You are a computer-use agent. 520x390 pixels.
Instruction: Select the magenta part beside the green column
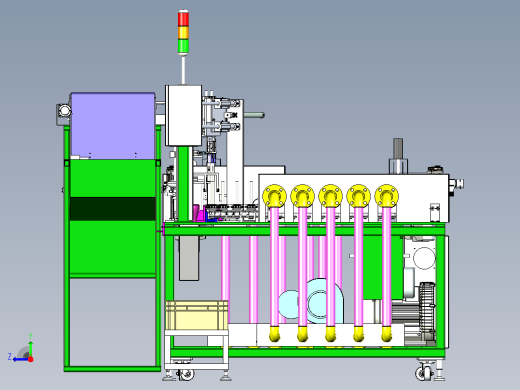(x=199, y=213)
